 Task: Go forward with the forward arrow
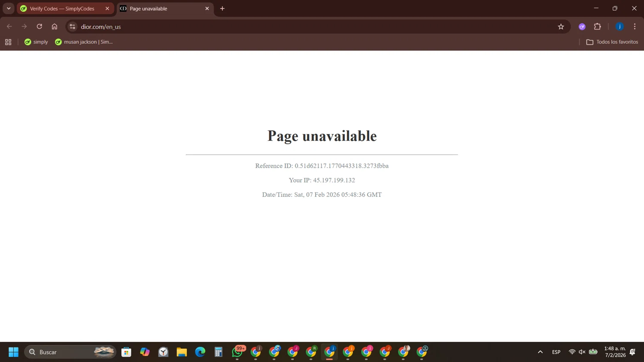(x=24, y=27)
